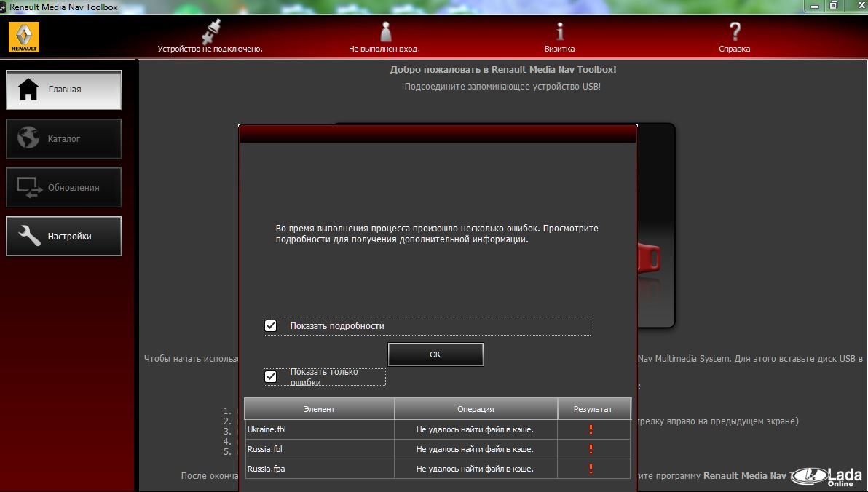Click error icon for Ukraine.fbl row
The height and width of the screenshot is (492, 868).
click(591, 429)
